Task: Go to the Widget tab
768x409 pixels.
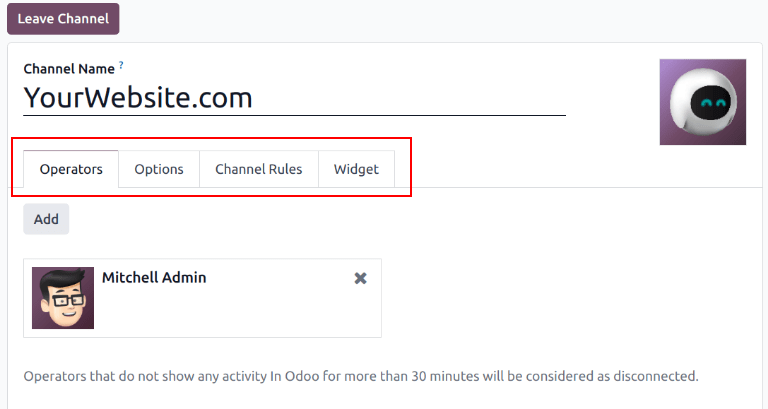Action: pyautogui.click(x=356, y=169)
